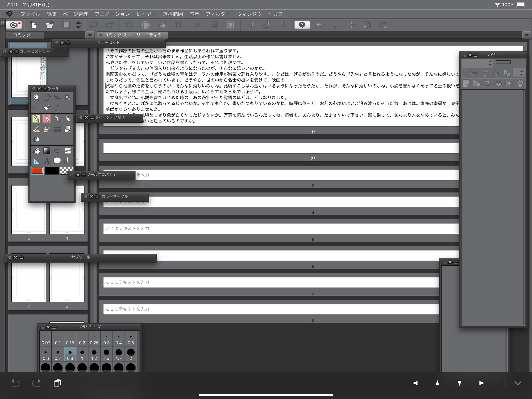
Task: Expand canvas tab list dropdown arrow beside コミック
Action: coord(90,35)
